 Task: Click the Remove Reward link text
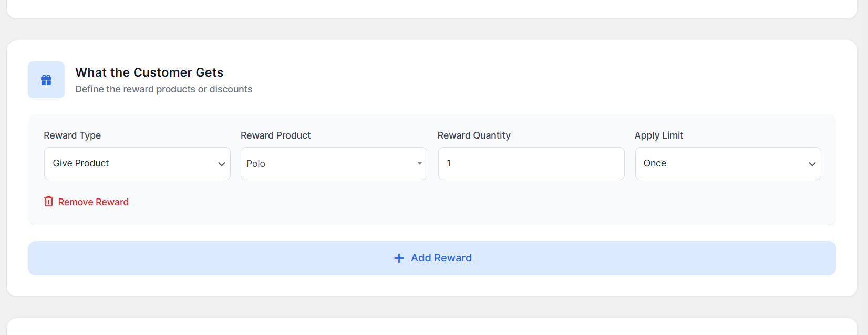click(93, 202)
